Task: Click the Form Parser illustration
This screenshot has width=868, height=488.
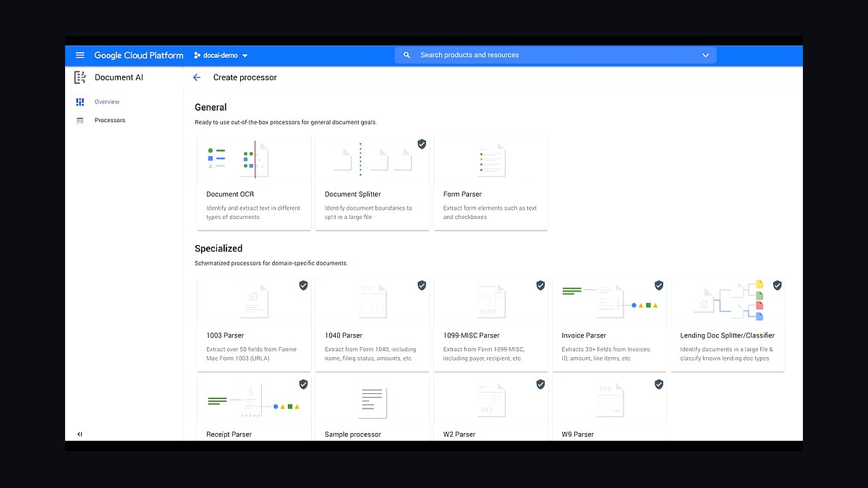Action: tap(491, 160)
